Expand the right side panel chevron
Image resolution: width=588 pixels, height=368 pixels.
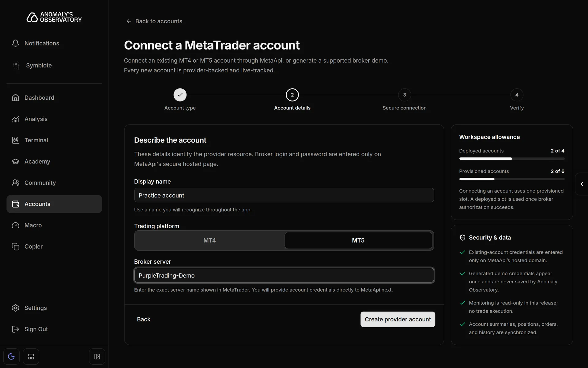pos(582,184)
